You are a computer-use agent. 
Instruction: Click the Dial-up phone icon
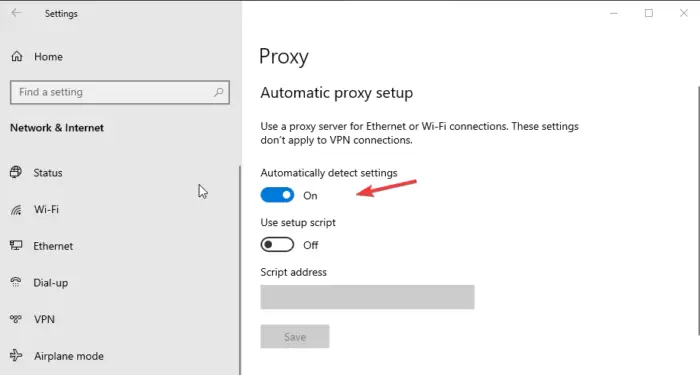(16, 282)
